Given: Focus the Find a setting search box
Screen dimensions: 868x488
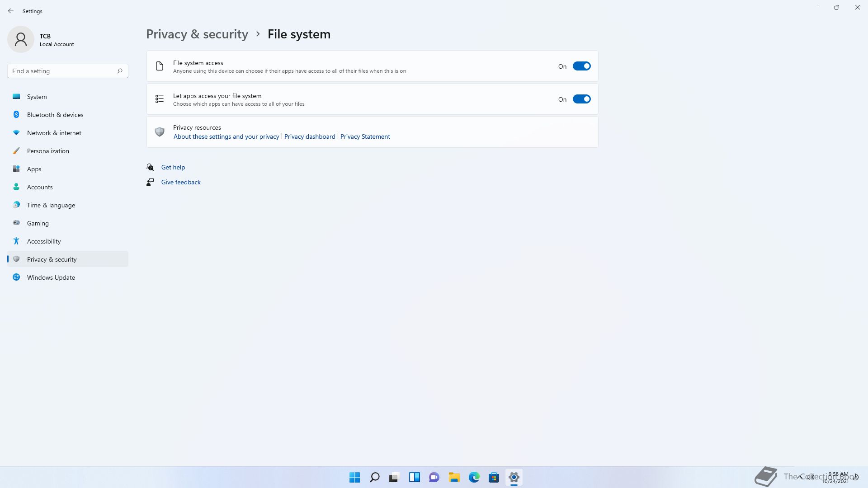Looking at the screenshot, I should point(61,71).
